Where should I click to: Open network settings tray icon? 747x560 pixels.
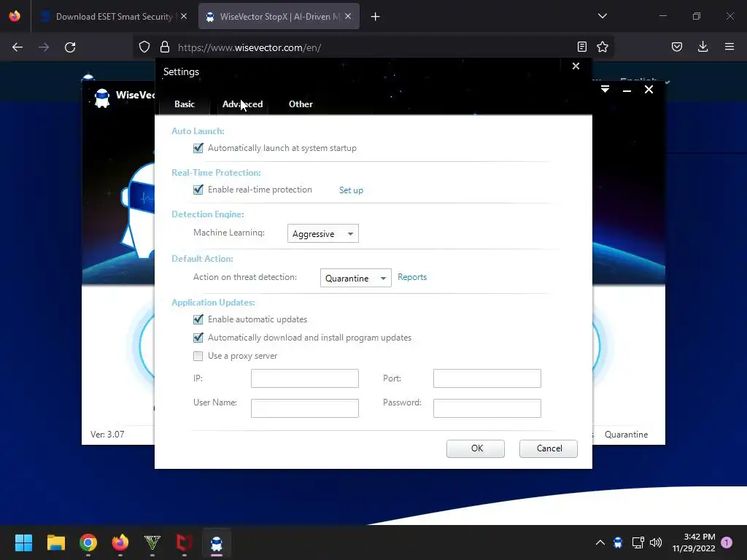tap(638, 542)
